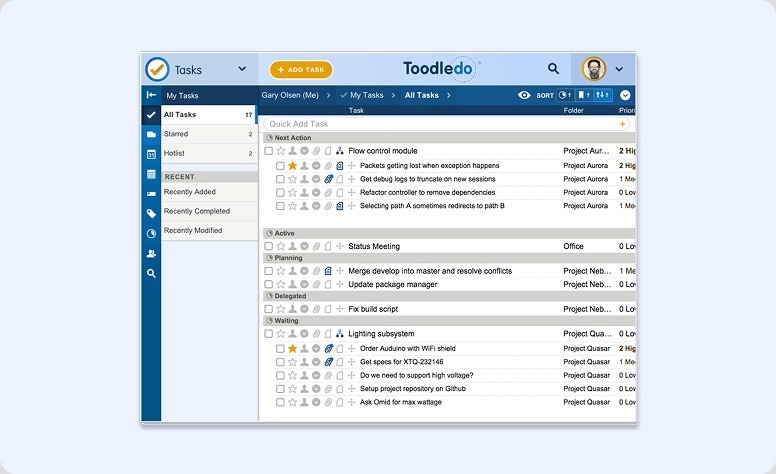
Task: Toggle the eye visibility icon in toolbar
Action: [524, 95]
